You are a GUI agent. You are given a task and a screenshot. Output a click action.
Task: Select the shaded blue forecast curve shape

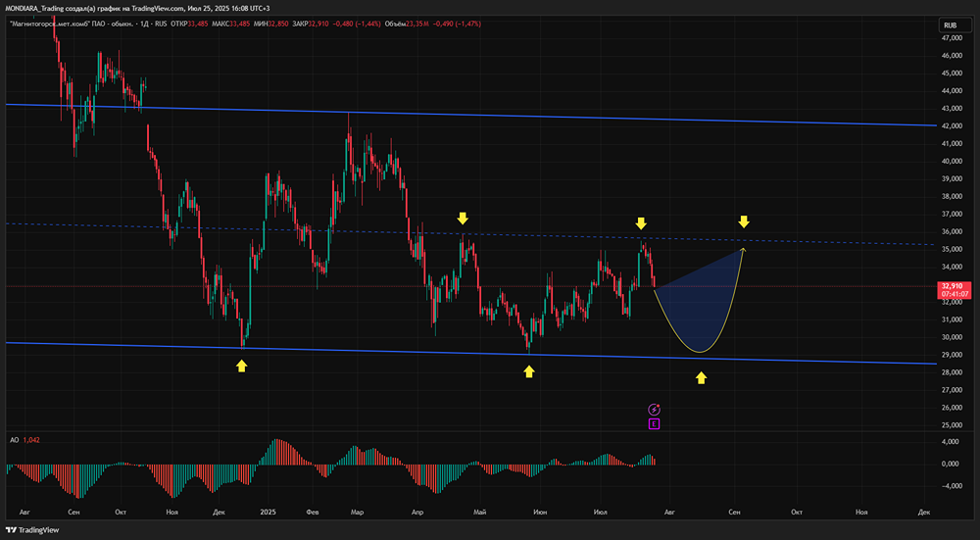coord(699,306)
